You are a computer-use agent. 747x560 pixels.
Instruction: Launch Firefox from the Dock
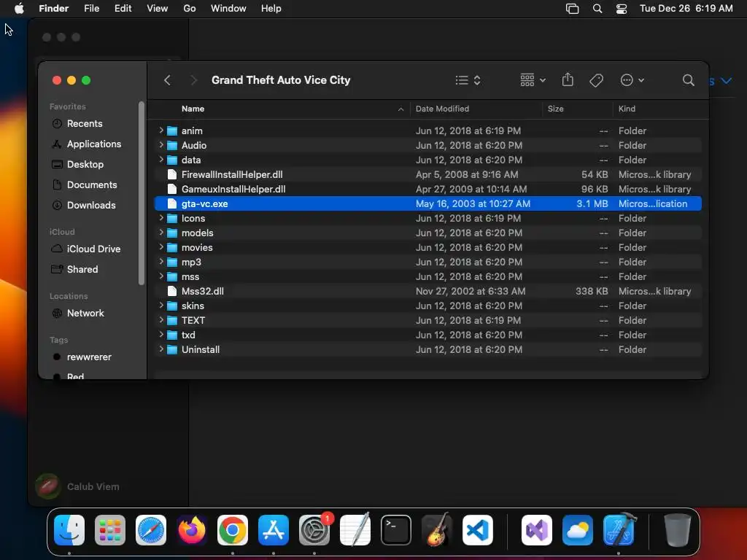[x=192, y=530]
